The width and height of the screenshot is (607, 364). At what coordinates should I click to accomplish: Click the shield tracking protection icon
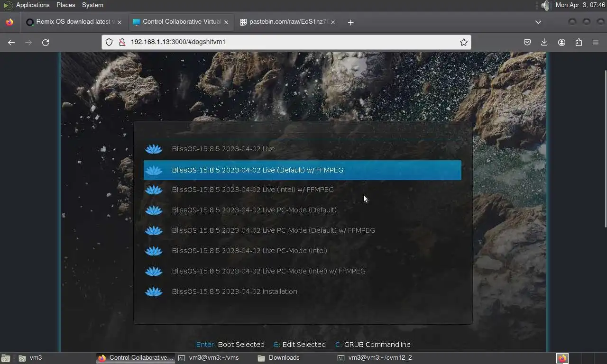tap(109, 42)
